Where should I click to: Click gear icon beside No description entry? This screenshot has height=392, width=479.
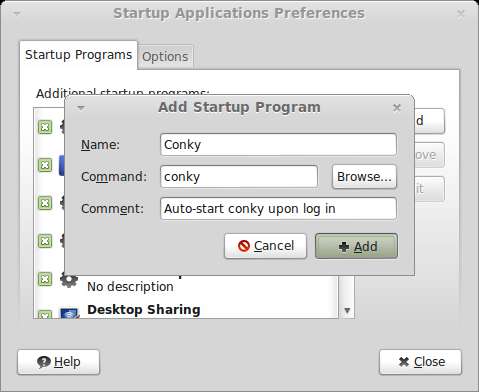point(69,280)
